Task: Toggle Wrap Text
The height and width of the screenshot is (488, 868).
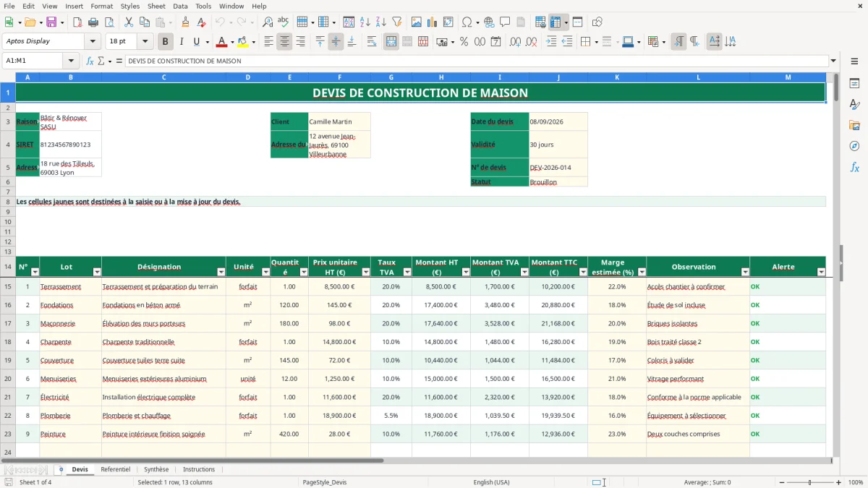Action: 371,42
